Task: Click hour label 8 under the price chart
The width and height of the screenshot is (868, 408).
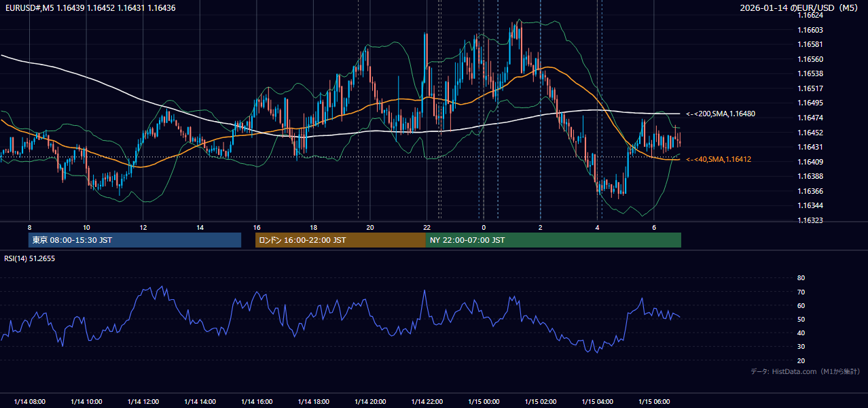Action: pyautogui.click(x=29, y=227)
